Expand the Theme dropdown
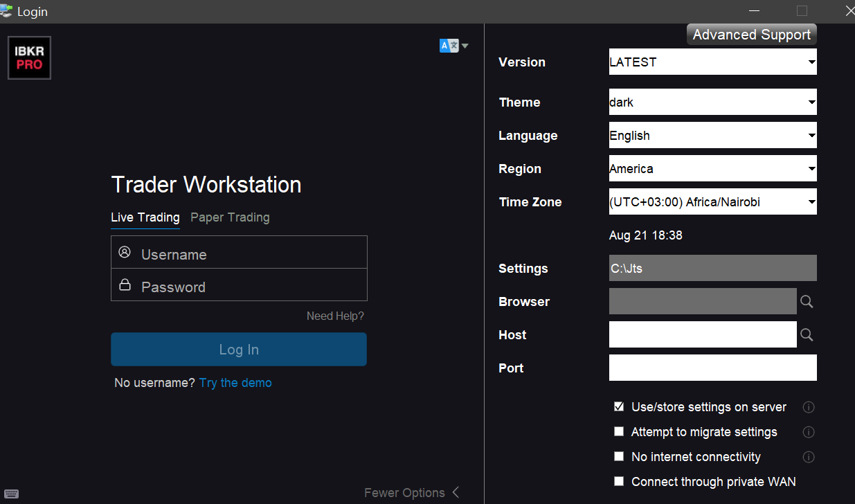This screenshot has height=504, width=855. (x=712, y=102)
